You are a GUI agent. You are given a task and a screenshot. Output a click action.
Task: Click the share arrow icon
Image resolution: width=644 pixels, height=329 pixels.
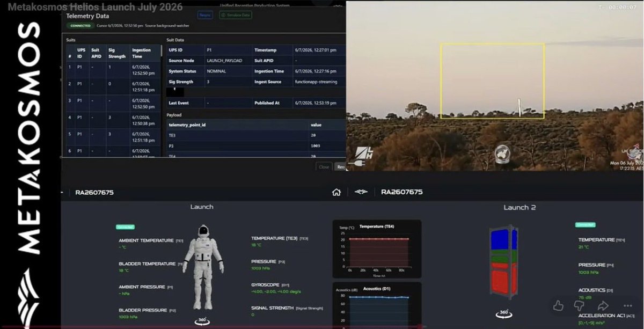tap(603, 305)
